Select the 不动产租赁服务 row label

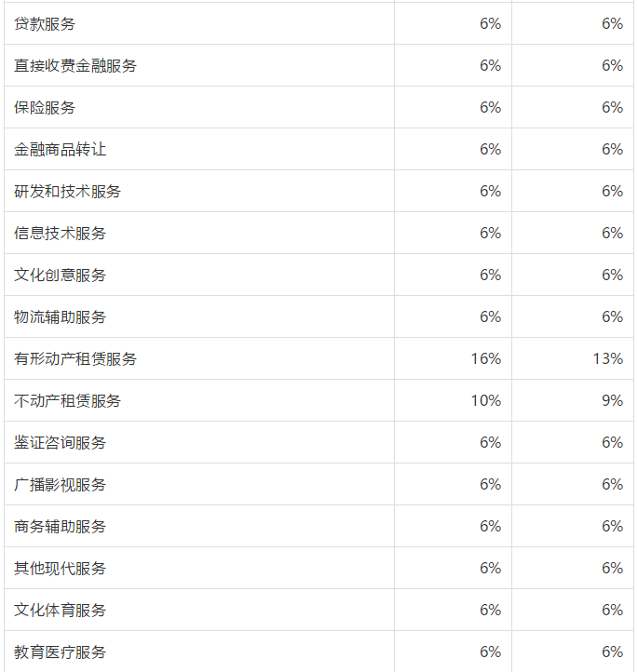68,401
